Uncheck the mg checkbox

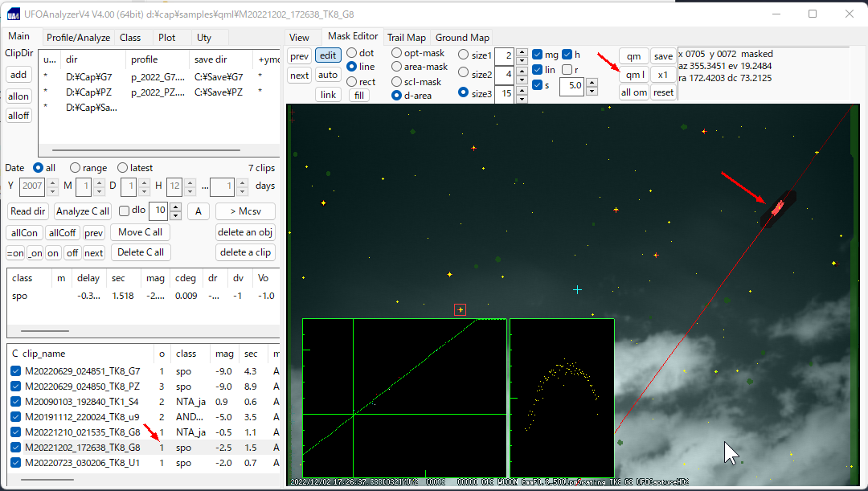[x=538, y=55]
